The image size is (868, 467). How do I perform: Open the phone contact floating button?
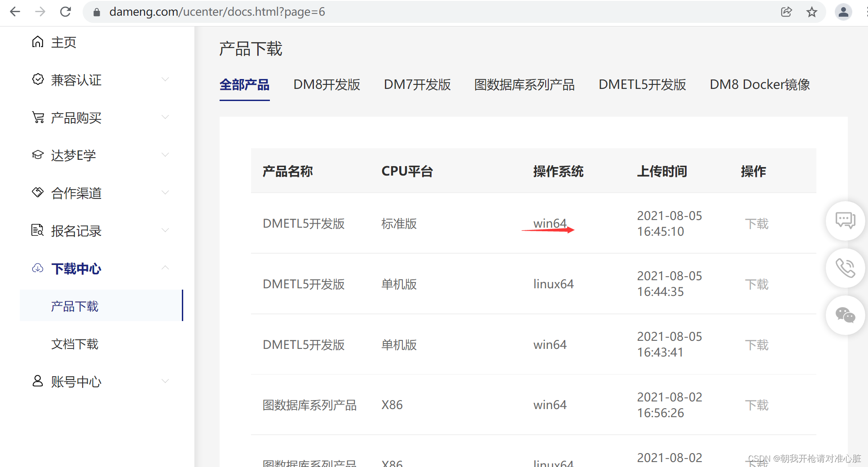(845, 268)
